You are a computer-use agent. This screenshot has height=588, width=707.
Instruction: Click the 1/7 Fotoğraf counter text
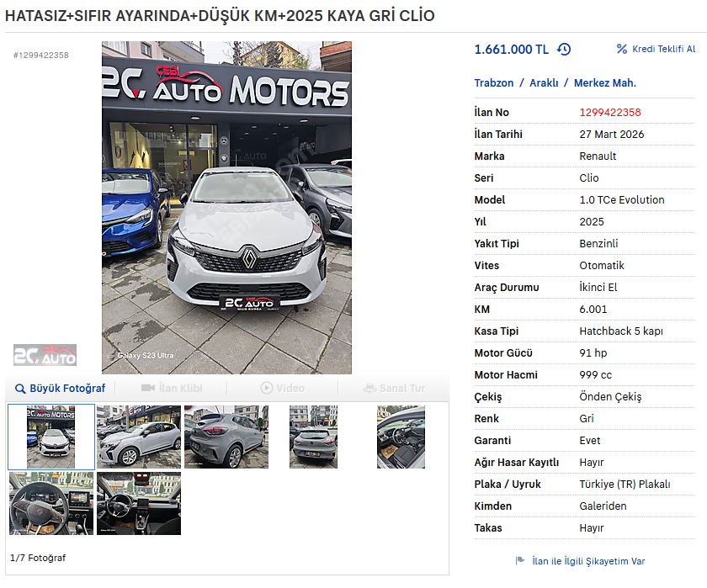pyautogui.click(x=38, y=558)
